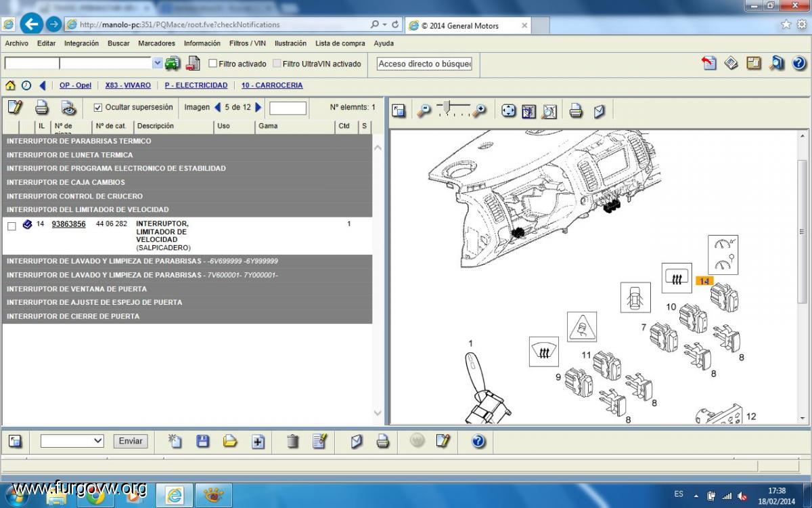Screen dimensions: 812x508
Task: Show the next image with right arrow
Action: tap(258, 107)
